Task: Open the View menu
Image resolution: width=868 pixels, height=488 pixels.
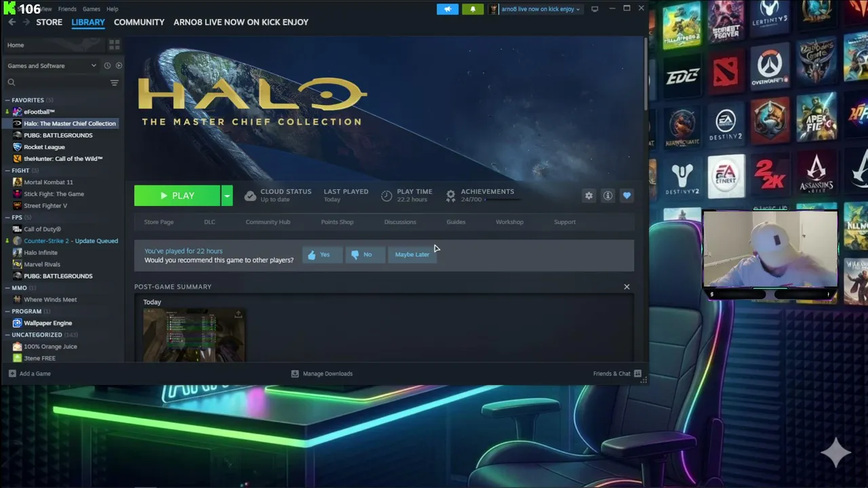Action: tap(45, 9)
